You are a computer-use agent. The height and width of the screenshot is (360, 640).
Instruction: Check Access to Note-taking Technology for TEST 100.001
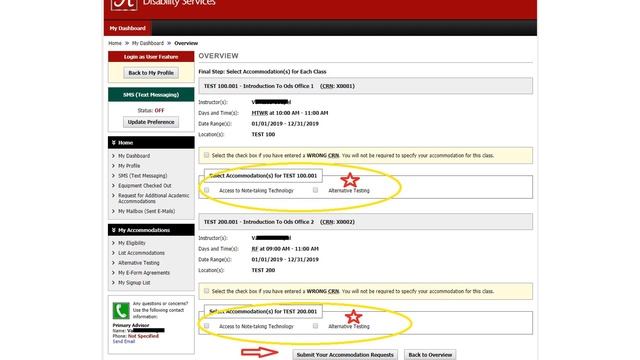pos(207,190)
